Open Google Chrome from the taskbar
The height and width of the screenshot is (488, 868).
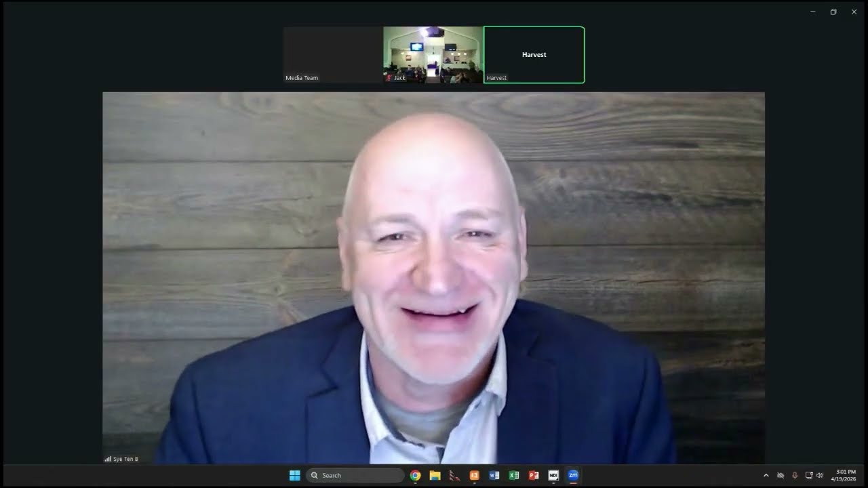click(415, 475)
